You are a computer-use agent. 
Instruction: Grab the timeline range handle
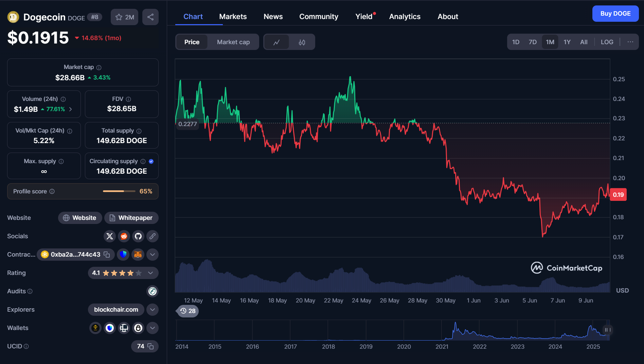[607, 330]
